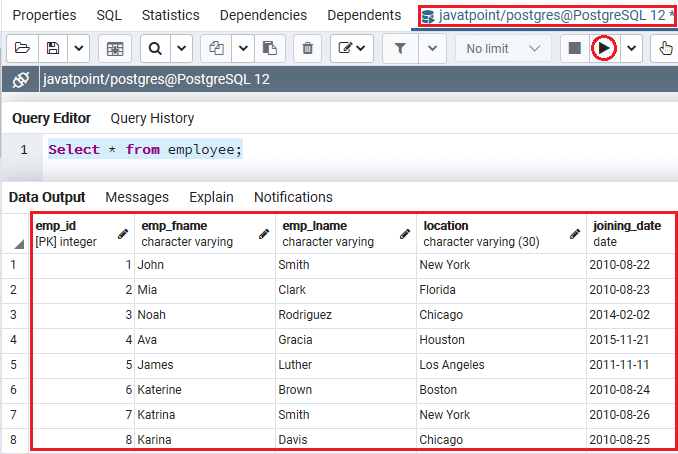Click the save data changes grid icon
The height and width of the screenshot is (454, 678).
(115, 48)
